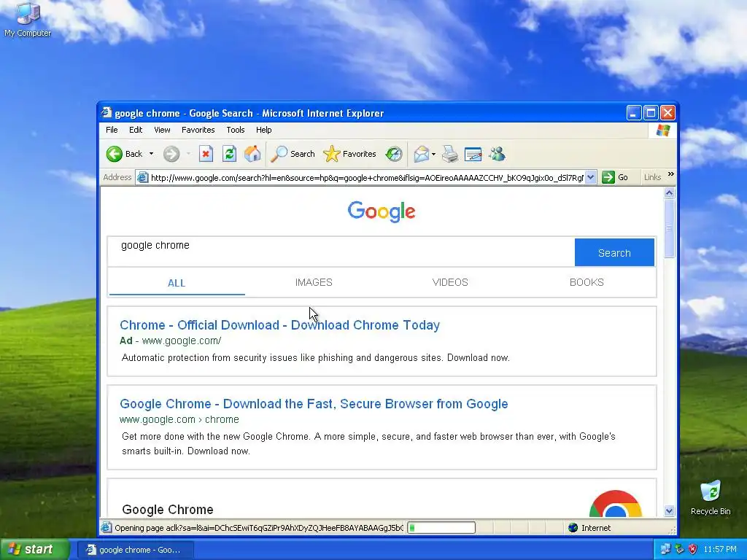Click the blue Search button
Screen dimensions: 747x560
coord(614,252)
